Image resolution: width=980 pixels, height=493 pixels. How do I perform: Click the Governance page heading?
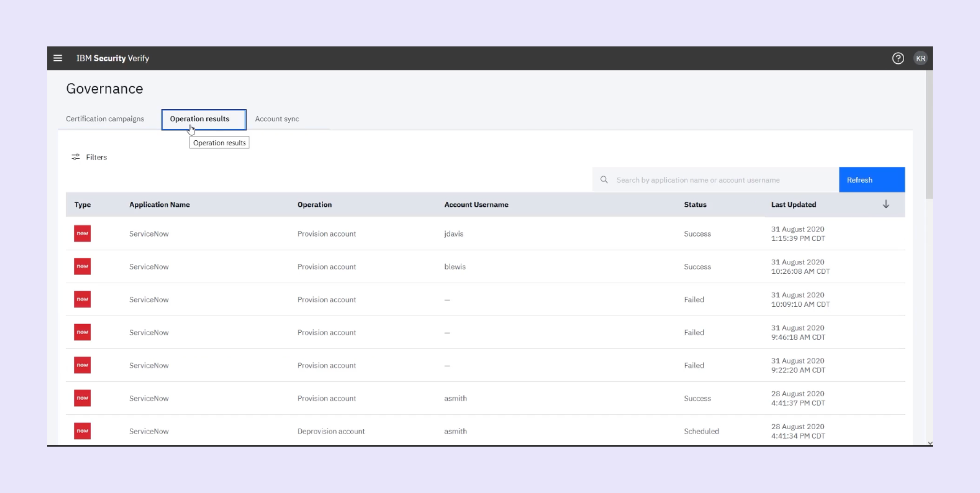tap(104, 88)
